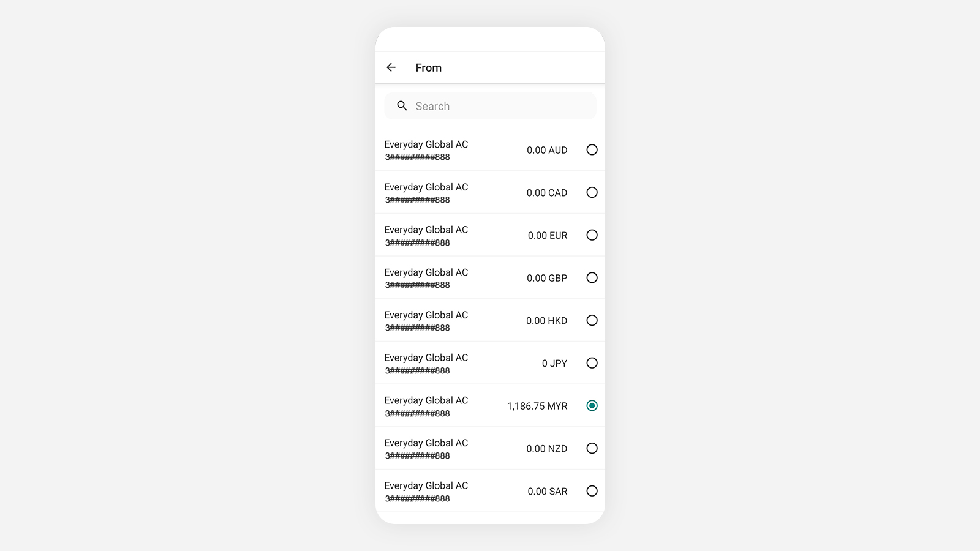Open the Everyday Global AC AUD row
The height and width of the screenshot is (551, 980).
tap(490, 149)
